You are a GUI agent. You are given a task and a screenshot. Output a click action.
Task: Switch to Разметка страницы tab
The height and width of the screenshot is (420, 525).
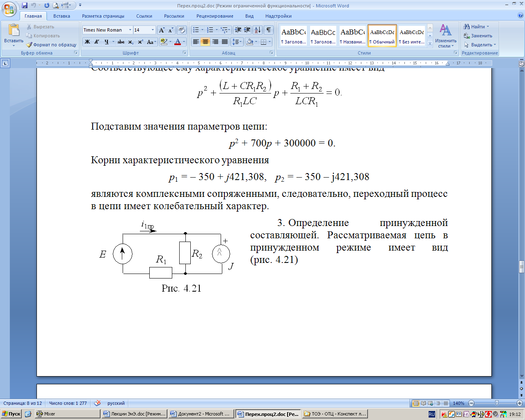[103, 16]
